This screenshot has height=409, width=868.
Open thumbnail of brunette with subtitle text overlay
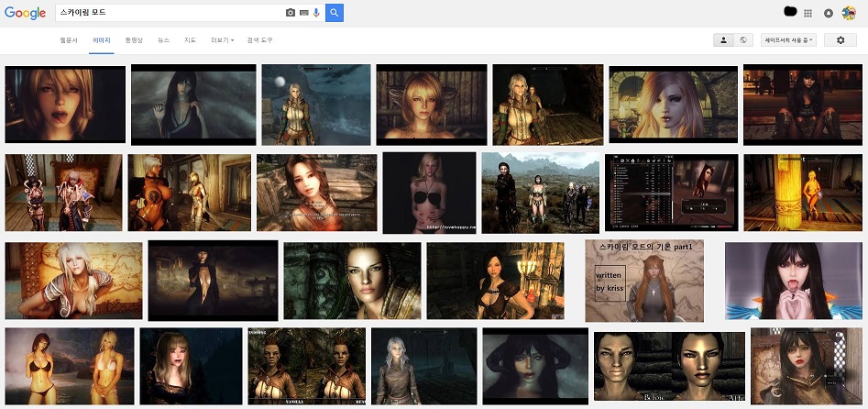pos(316,193)
